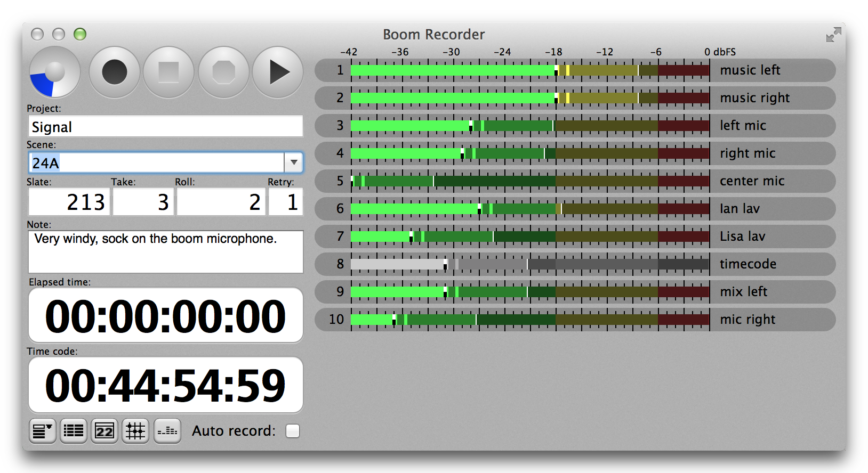Click the square stop button

pos(169,72)
